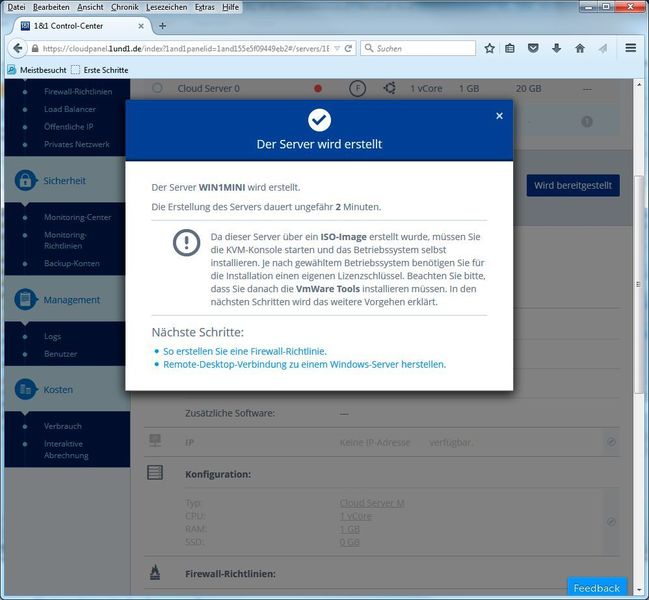Screen dimensions: 649x600
Task: Open Interaktive Abrechnung in sidebar
Action: 66,449
